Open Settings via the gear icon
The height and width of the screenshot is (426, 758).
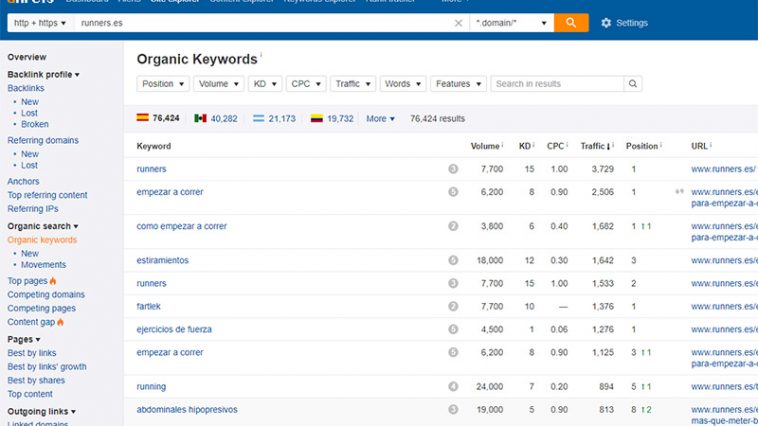(606, 23)
